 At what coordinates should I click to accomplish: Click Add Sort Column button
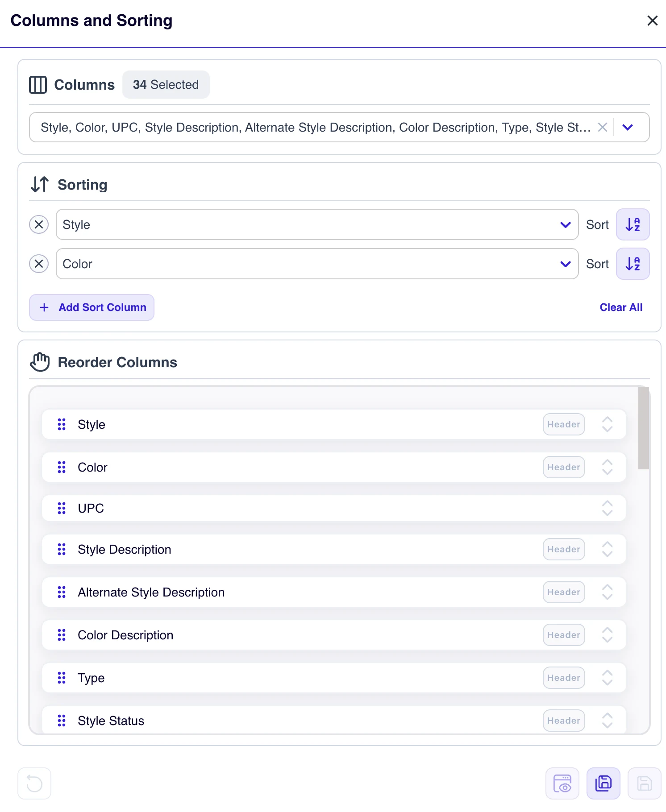[x=92, y=307]
